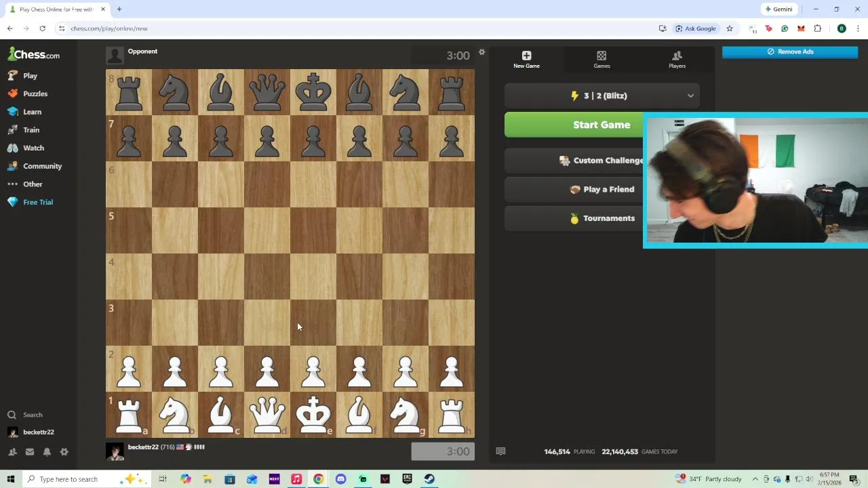Image resolution: width=868 pixels, height=488 pixels.
Task: Open the Train section
Action: coord(23,129)
